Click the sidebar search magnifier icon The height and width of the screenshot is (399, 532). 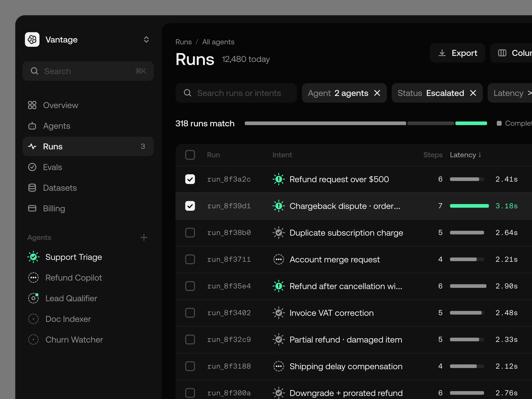[x=34, y=71]
